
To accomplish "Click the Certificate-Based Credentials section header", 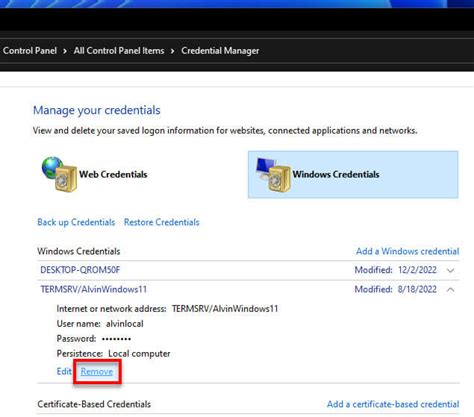I will [94, 404].
